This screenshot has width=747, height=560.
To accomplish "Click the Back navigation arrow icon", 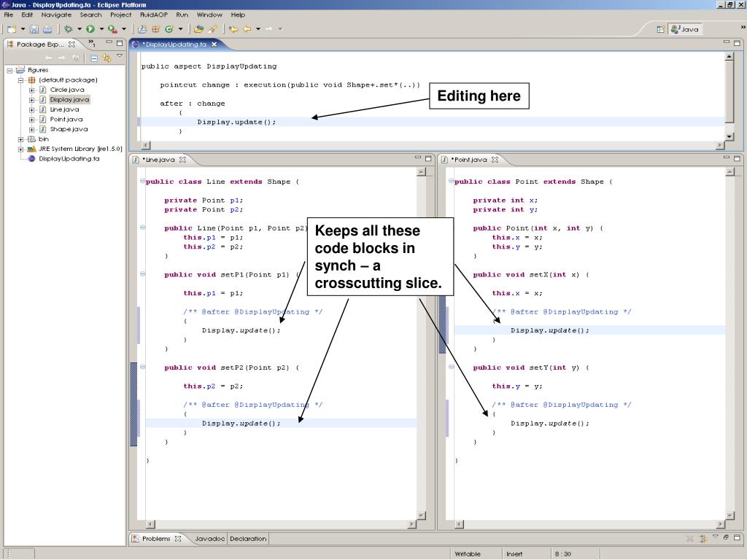I will click(x=247, y=29).
